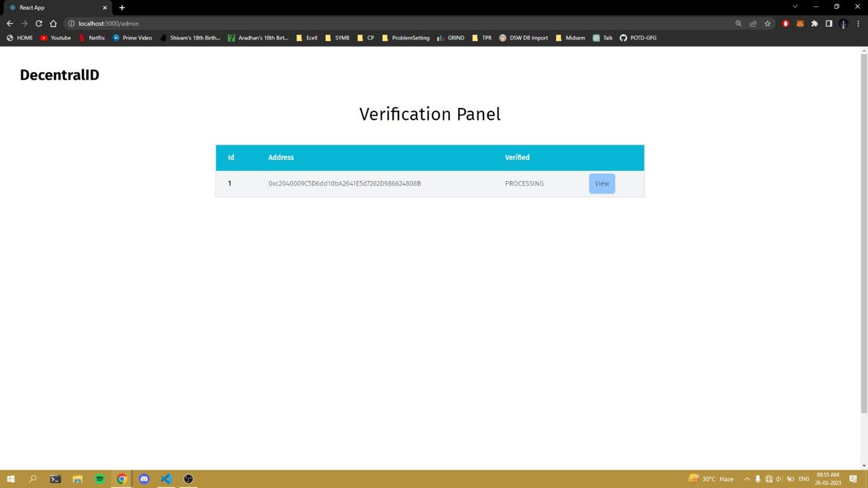
Task: Open File Explorer from the taskbar
Action: [x=77, y=479]
